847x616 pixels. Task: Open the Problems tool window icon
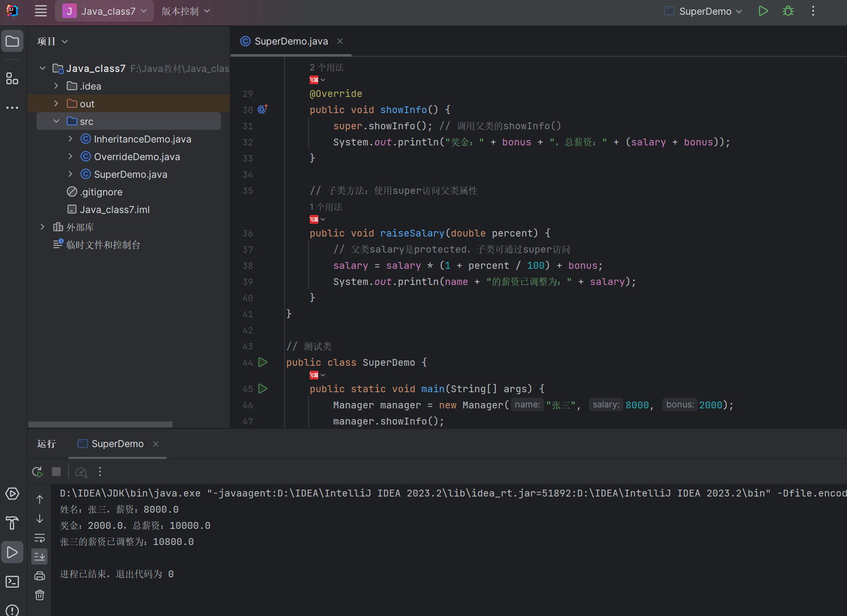pos(12,610)
